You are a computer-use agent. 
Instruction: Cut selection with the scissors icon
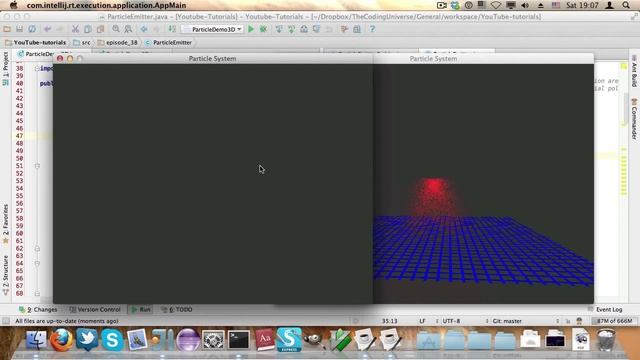click(x=75, y=29)
